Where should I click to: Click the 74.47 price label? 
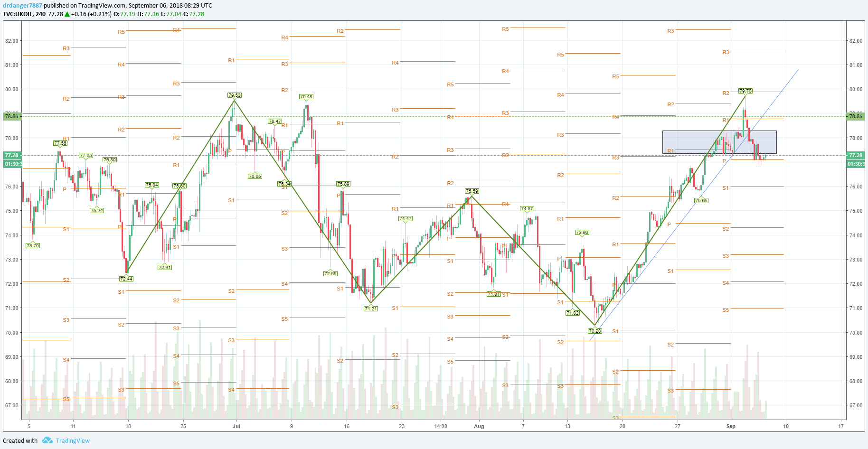[406, 219]
